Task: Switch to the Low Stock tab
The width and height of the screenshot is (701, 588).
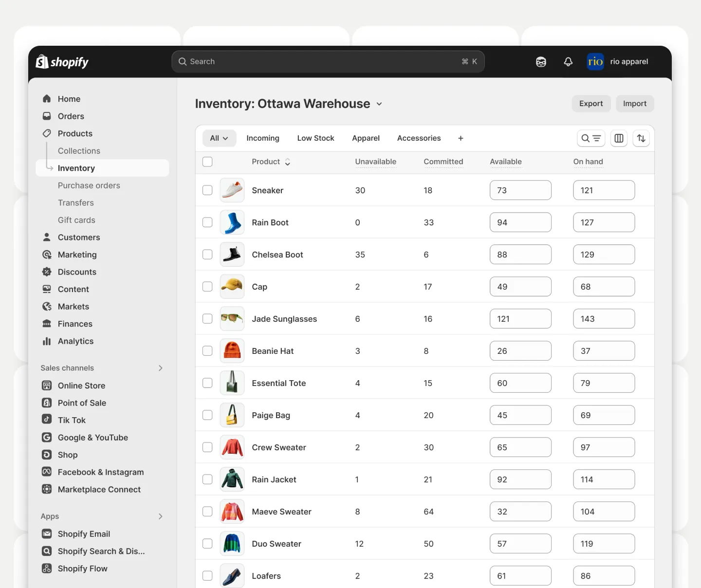Action: pyautogui.click(x=316, y=138)
